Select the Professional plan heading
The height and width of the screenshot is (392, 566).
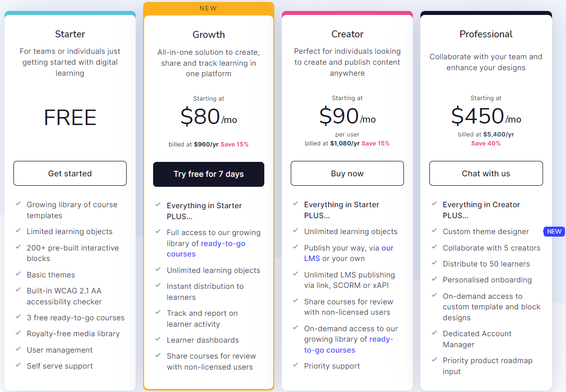point(486,34)
